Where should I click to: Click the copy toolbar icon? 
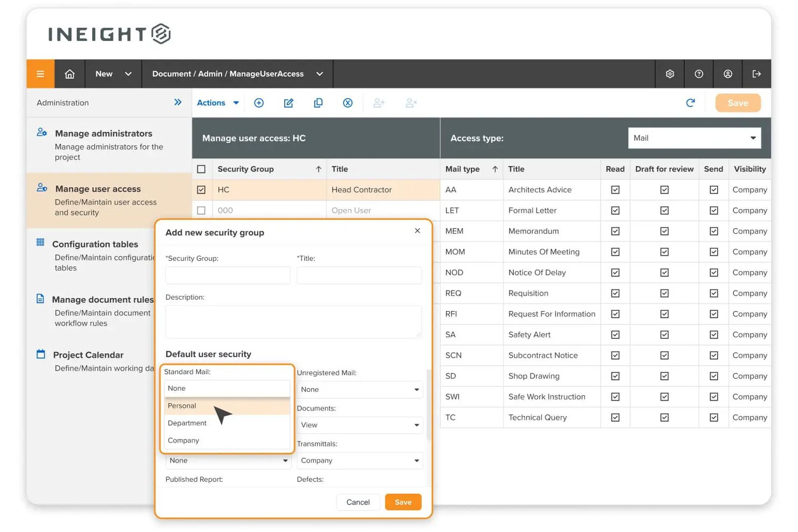(318, 103)
